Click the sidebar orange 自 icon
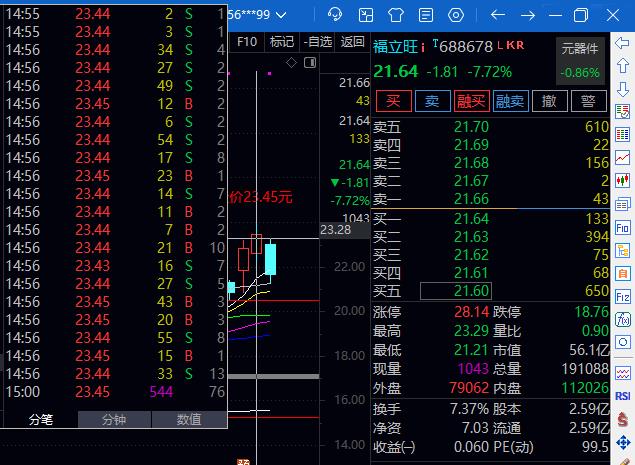This screenshot has height=465, width=635. click(x=622, y=274)
